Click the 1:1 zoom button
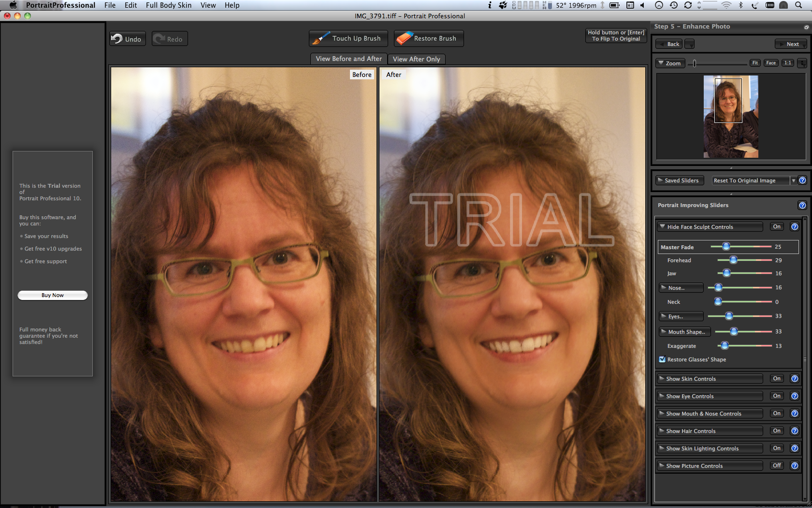812x508 pixels. point(788,63)
